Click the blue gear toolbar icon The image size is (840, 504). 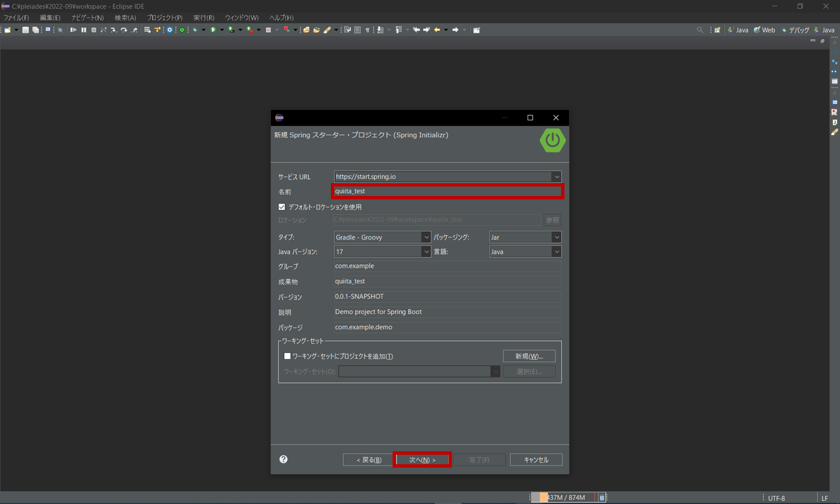170,30
